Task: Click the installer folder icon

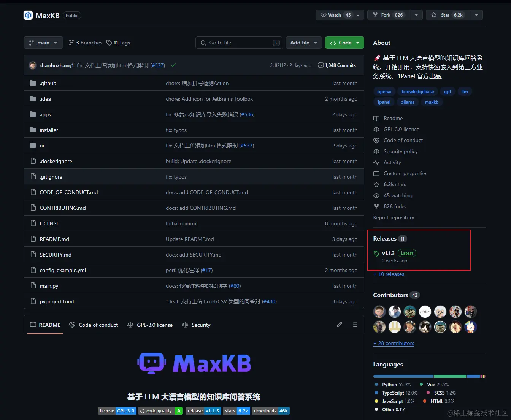Action: [33, 130]
